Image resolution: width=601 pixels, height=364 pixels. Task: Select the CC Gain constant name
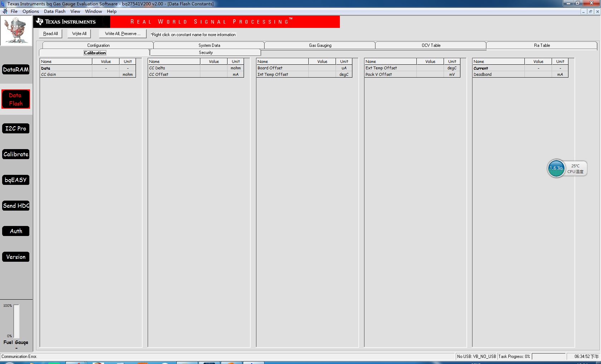pos(49,74)
